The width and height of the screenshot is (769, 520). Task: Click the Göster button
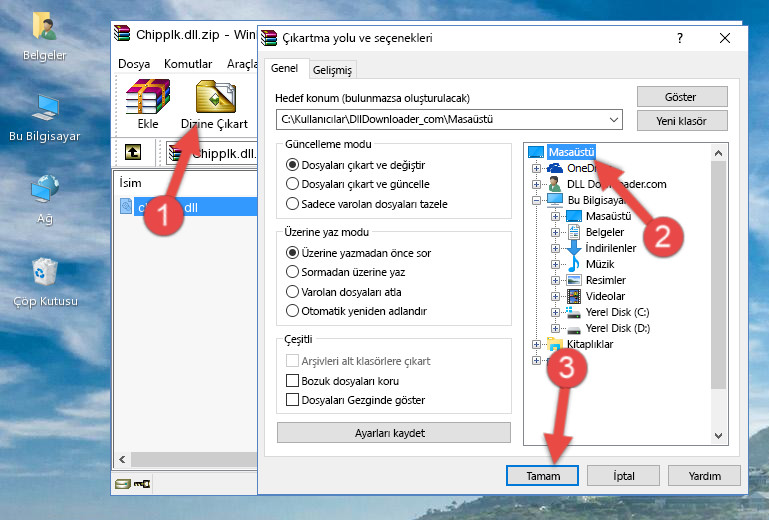[682, 97]
